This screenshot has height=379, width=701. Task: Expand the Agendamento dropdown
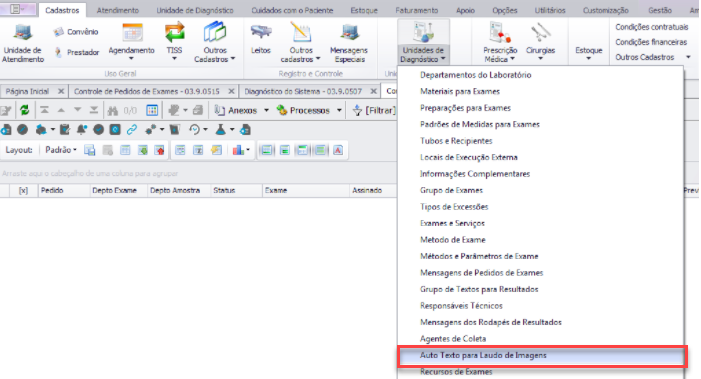point(131,59)
